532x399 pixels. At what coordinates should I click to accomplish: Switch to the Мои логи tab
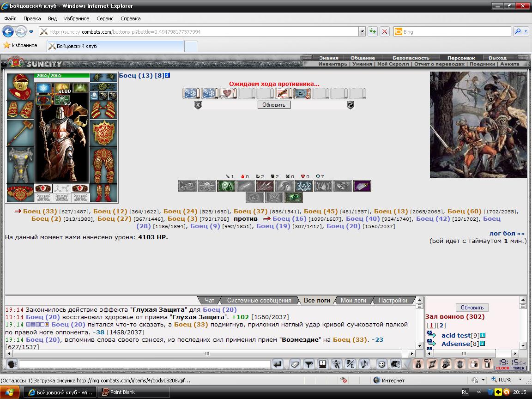coord(353,300)
